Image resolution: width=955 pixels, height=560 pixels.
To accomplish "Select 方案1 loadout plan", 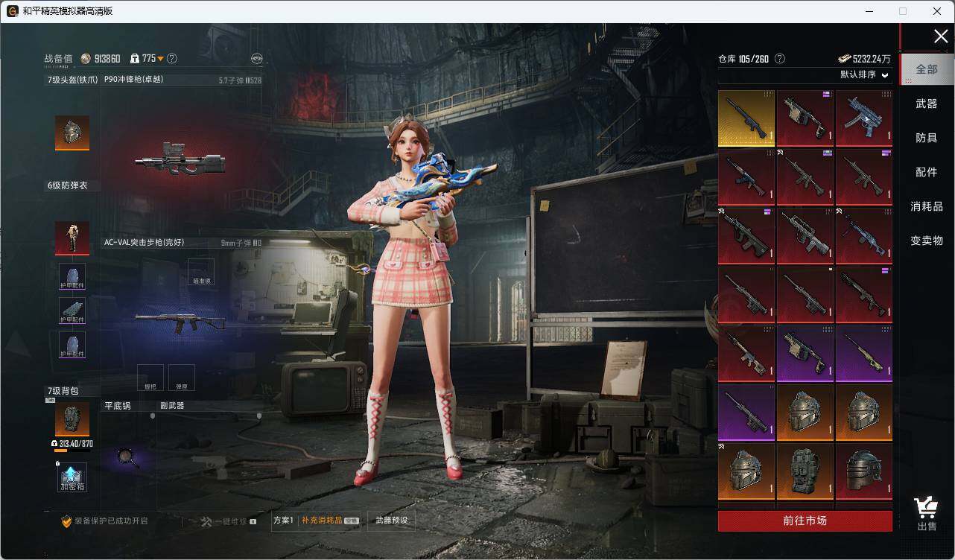I will point(283,521).
